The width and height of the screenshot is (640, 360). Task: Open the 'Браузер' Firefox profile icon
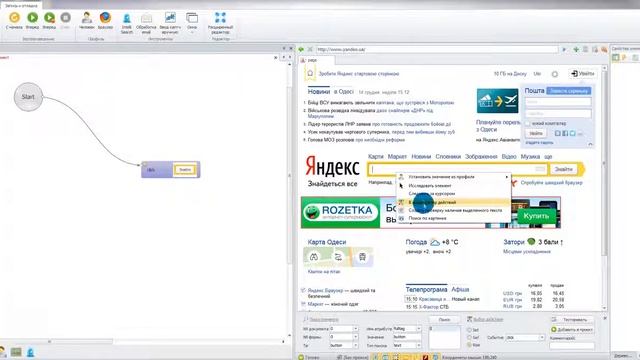[105, 18]
